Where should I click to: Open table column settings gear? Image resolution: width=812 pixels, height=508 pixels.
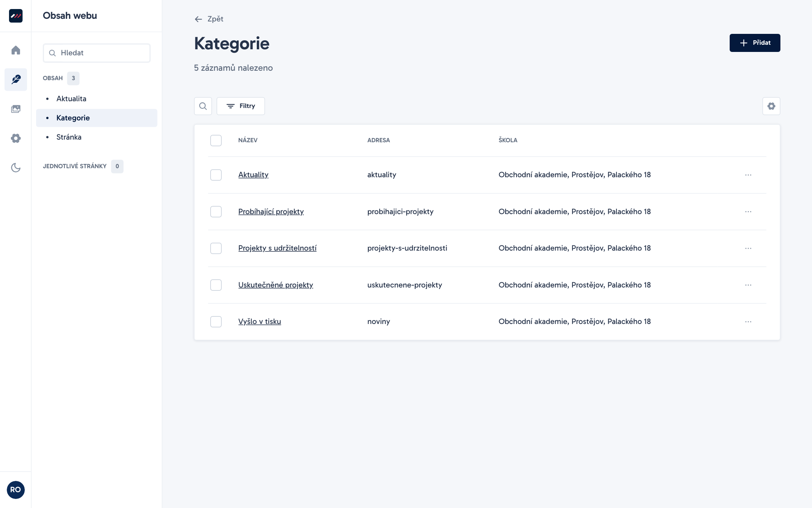(x=771, y=106)
